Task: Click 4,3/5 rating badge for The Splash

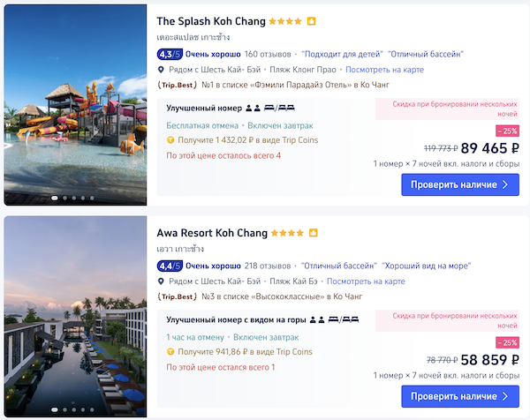Action: (x=170, y=54)
